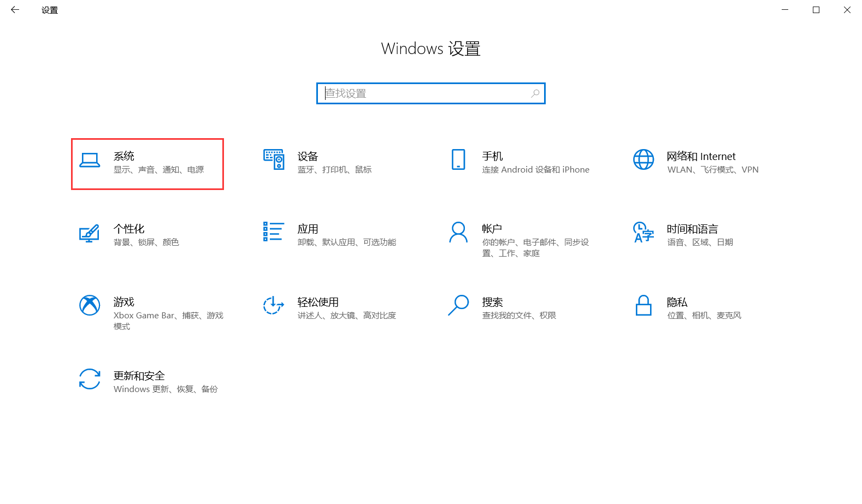Close the 设置 window
This screenshot has height=504, width=862.
847,10
